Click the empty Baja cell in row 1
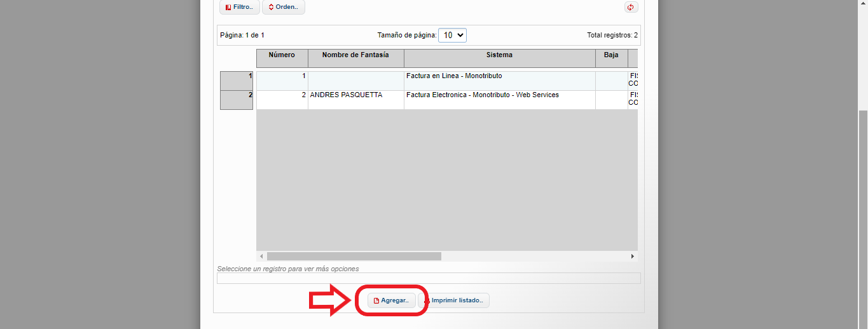 tap(611, 80)
